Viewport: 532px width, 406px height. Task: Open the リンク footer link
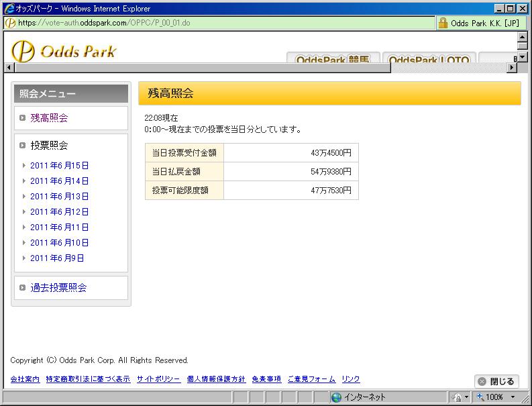pos(351,379)
